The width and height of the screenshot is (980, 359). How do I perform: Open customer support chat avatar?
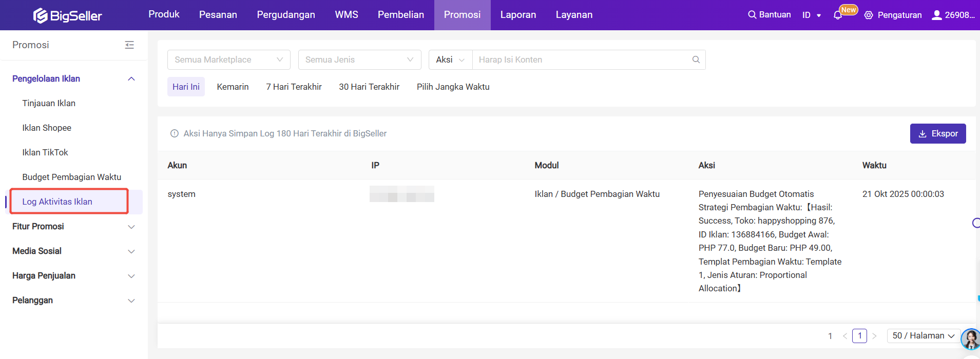[970, 339]
